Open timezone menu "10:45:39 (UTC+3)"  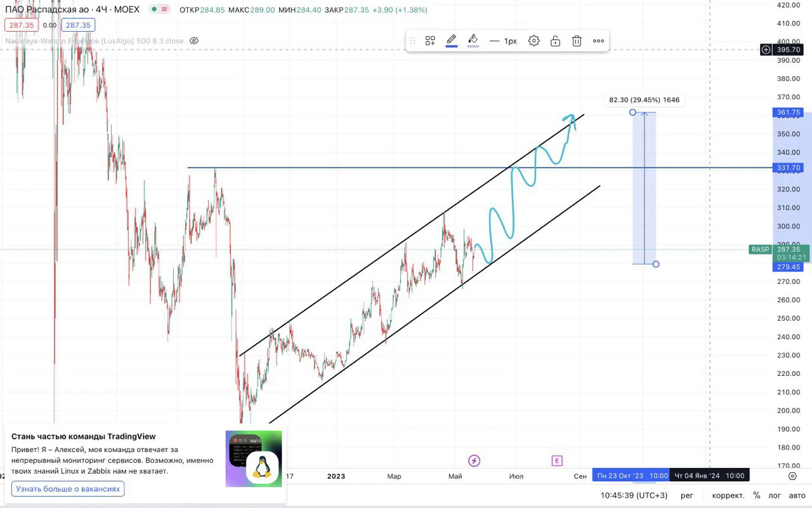[x=634, y=495]
